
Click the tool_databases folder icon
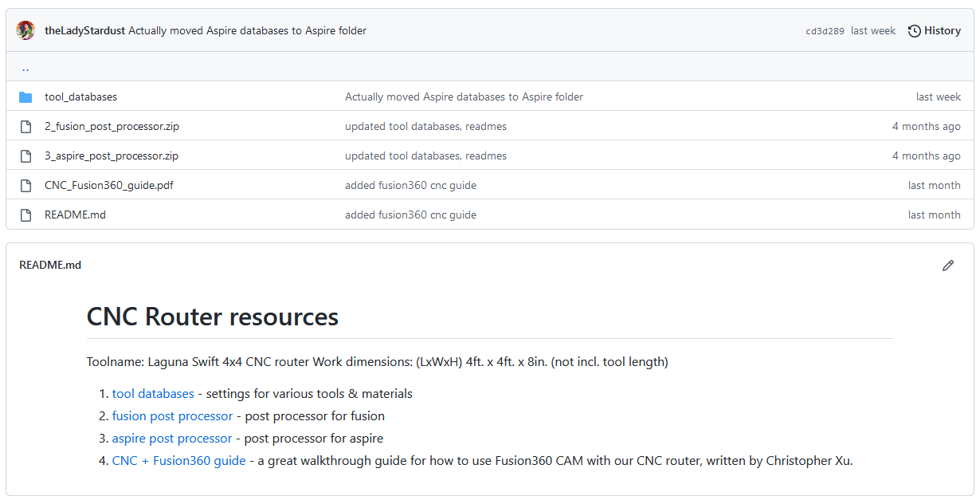(x=25, y=97)
